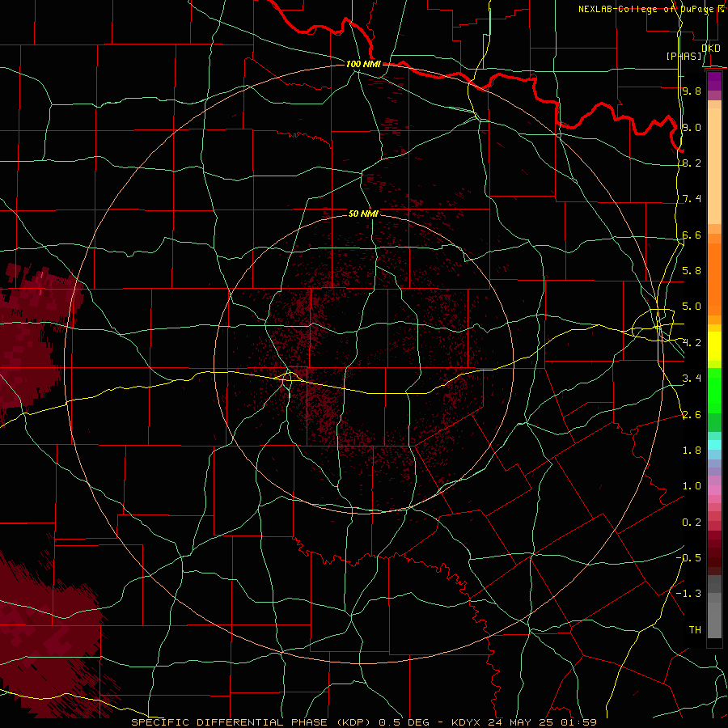This screenshot has width=728, height=728.
Task: Click the 0.2 value on the color scale
Action: coord(692,523)
